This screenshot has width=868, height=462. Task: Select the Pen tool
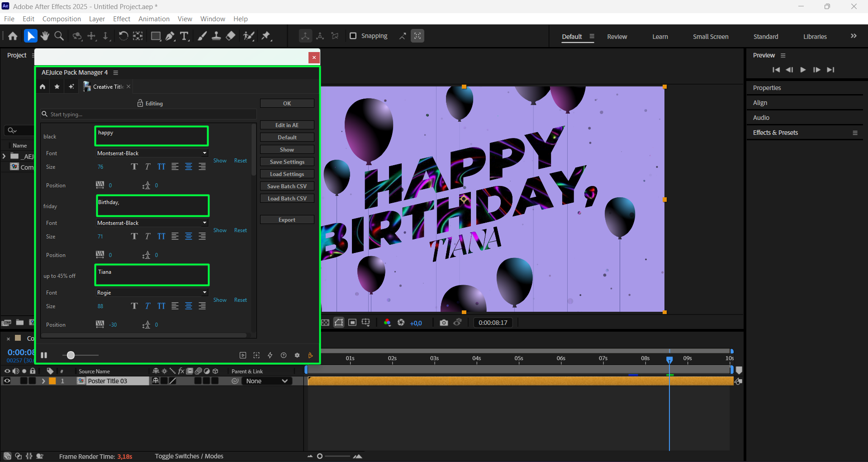pyautogui.click(x=170, y=36)
